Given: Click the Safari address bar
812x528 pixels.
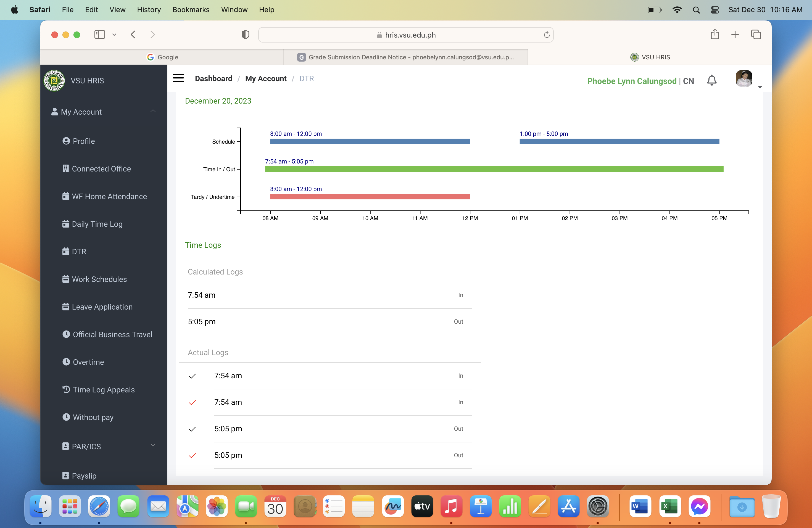Looking at the screenshot, I should click(x=405, y=35).
